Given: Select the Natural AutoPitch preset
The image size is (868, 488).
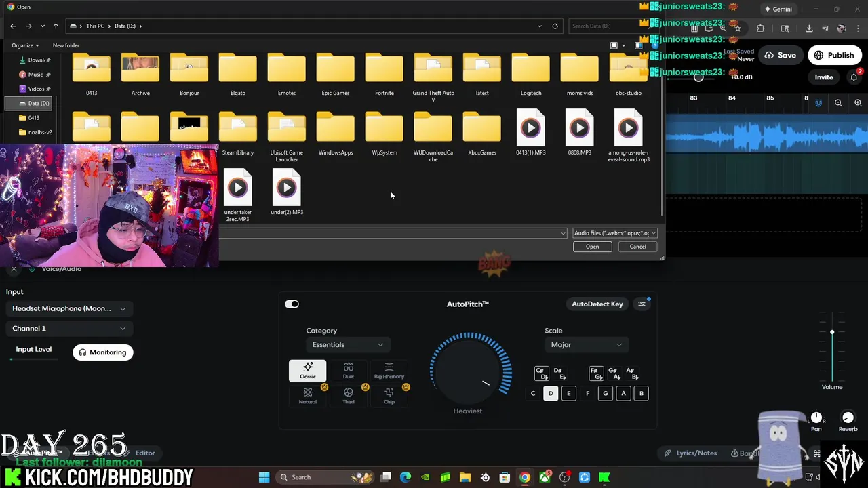Looking at the screenshot, I should [x=307, y=396].
